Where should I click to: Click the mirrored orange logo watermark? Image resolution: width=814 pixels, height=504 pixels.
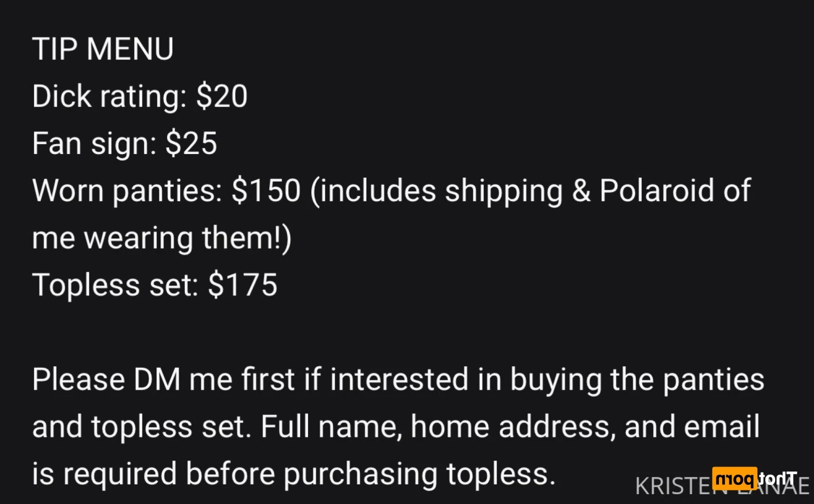point(754,478)
